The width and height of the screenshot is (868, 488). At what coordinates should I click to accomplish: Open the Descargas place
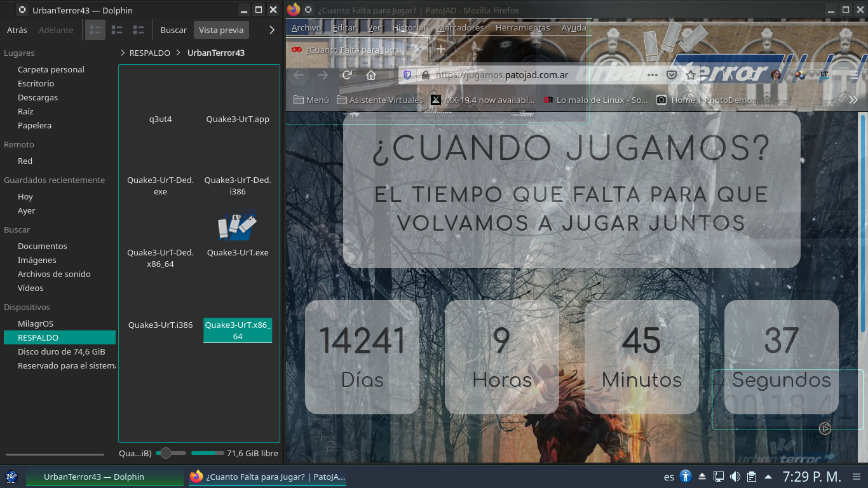(37, 97)
